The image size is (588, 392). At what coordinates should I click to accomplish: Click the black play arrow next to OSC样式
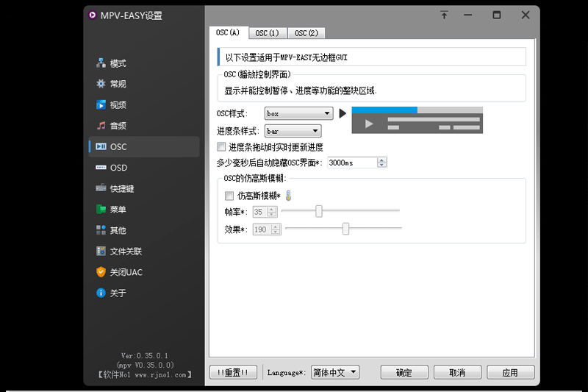343,113
